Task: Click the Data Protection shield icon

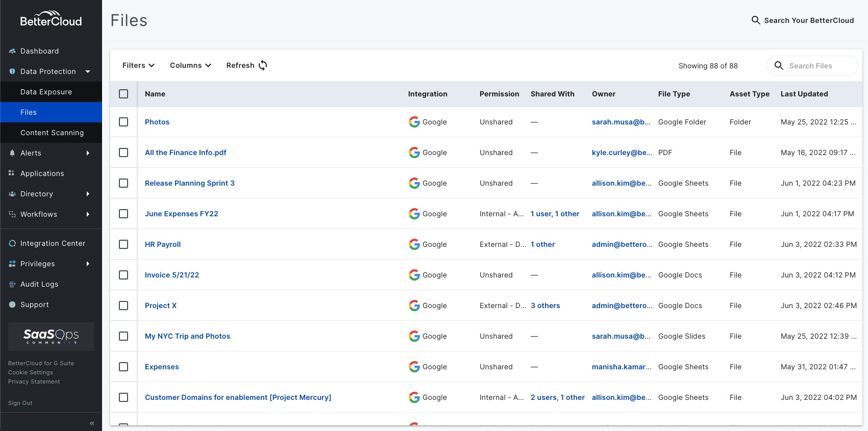Action: pos(12,71)
